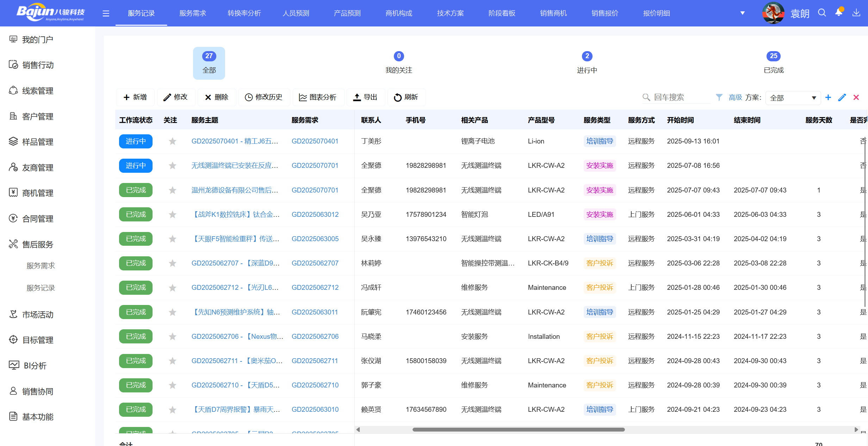
Task: Click the pencil edit icon near the scheme selector
Action: click(x=842, y=97)
